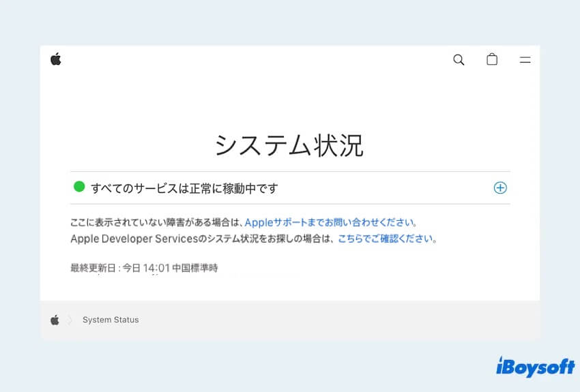580x392 pixels.
Task: Open the search magnifier icon
Action: click(459, 59)
